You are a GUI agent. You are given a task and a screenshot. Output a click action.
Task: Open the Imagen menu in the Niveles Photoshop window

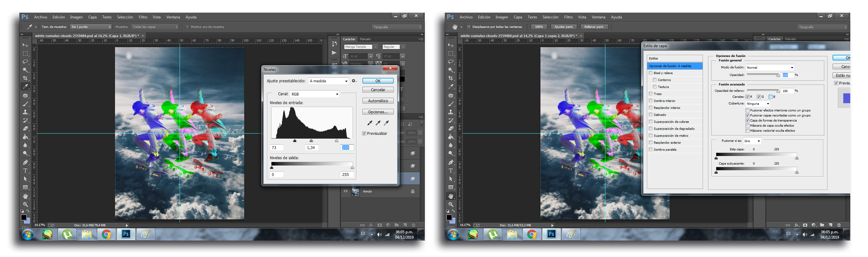(76, 17)
